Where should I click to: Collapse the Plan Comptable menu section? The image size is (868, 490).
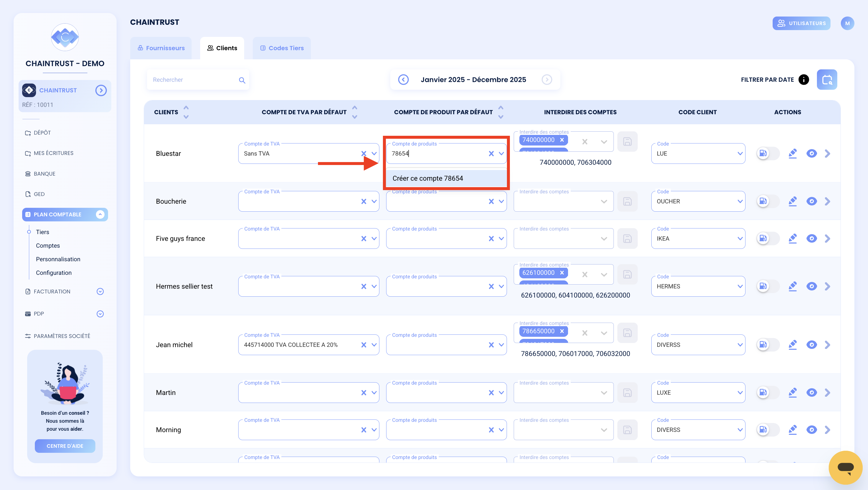pyautogui.click(x=100, y=214)
